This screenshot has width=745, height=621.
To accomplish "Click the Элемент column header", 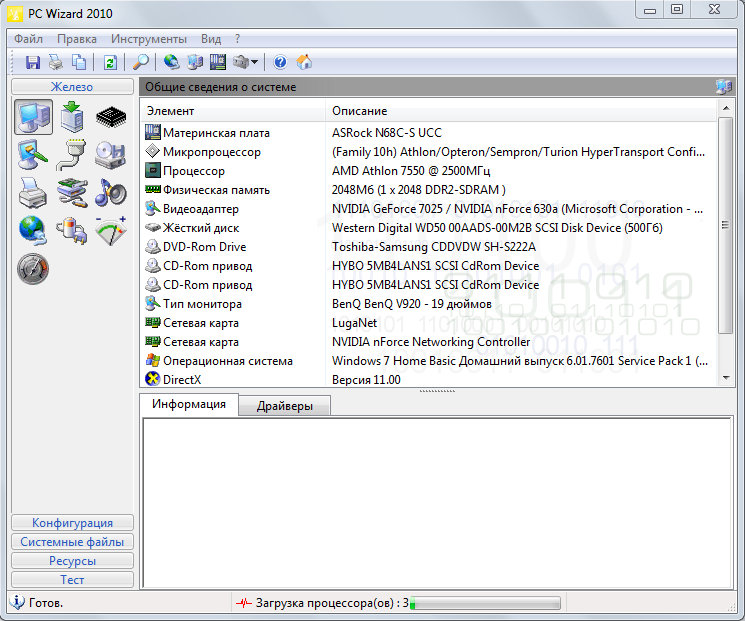I will click(x=233, y=111).
